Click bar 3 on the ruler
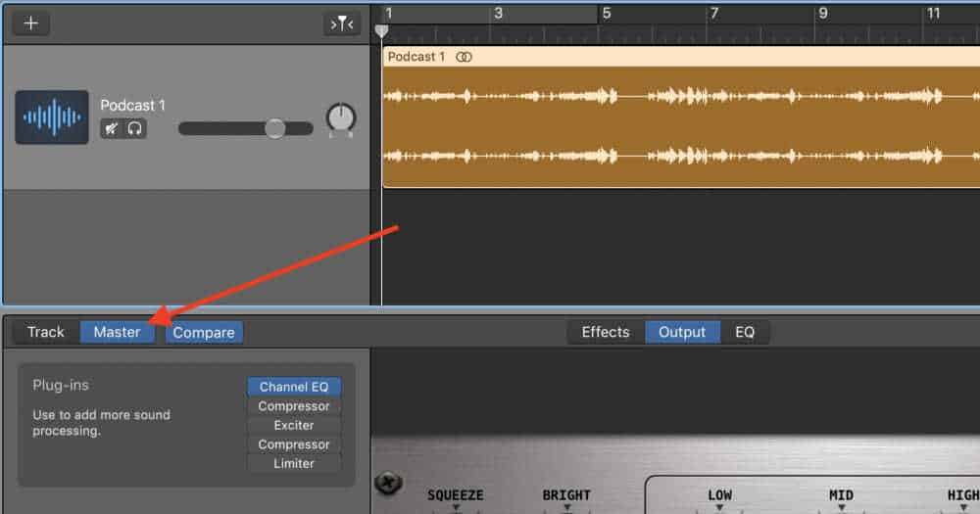 [498, 13]
